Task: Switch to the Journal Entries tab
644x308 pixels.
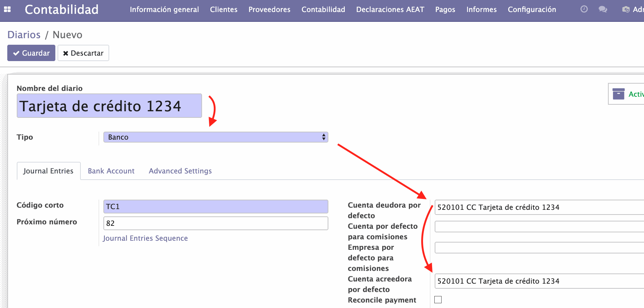Action: 48,171
